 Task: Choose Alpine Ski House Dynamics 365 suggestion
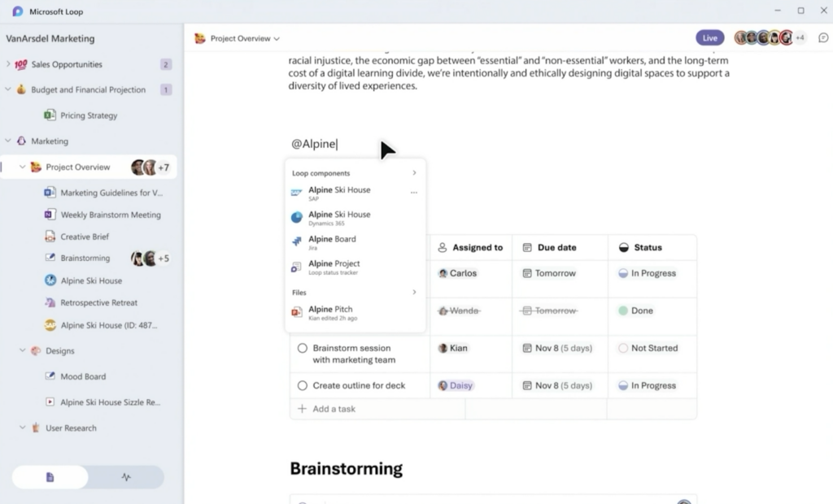pyautogui.click(x=355, y=218)
